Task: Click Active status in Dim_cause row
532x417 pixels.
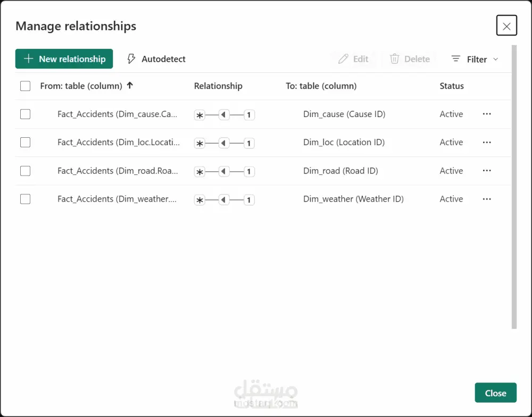Action: click(451, 114)
